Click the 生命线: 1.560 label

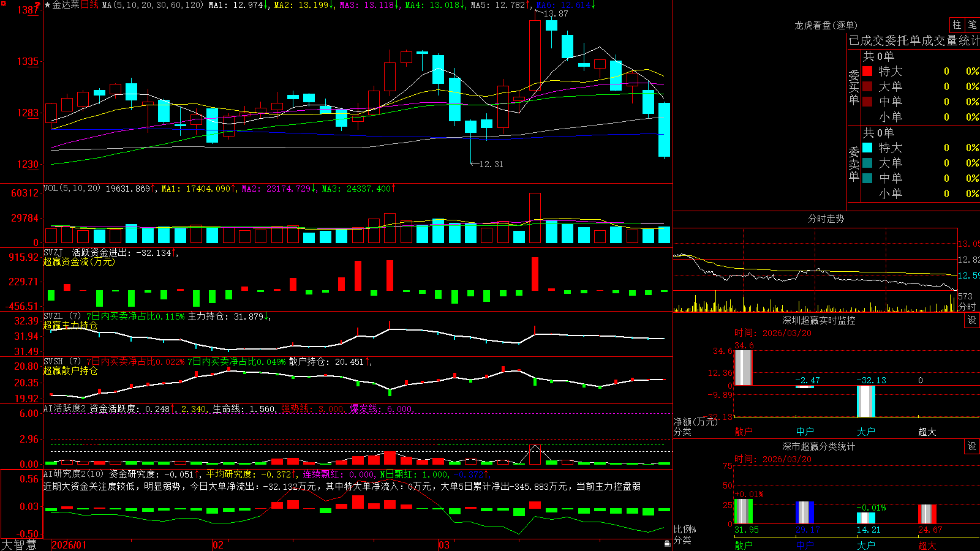pyautogui.click(x=244, y=408)
